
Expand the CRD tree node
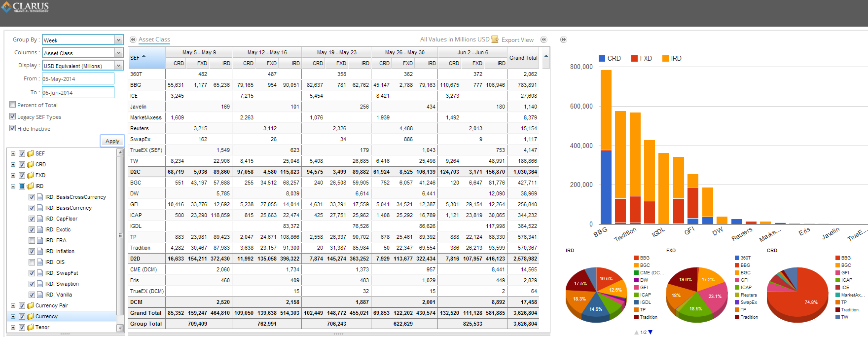[13, 164]
